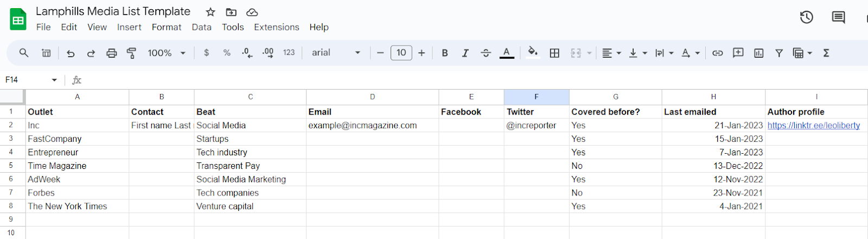Toggle strikethrough formatting
The height and width of the screenshot is (239, 868).
(486, 53)
